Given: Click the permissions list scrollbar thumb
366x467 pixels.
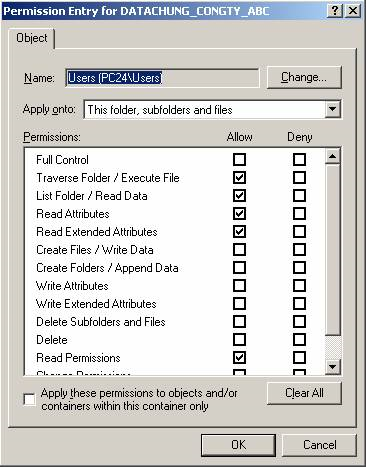Looking at the screenshot, I should (x=332, y=250).
